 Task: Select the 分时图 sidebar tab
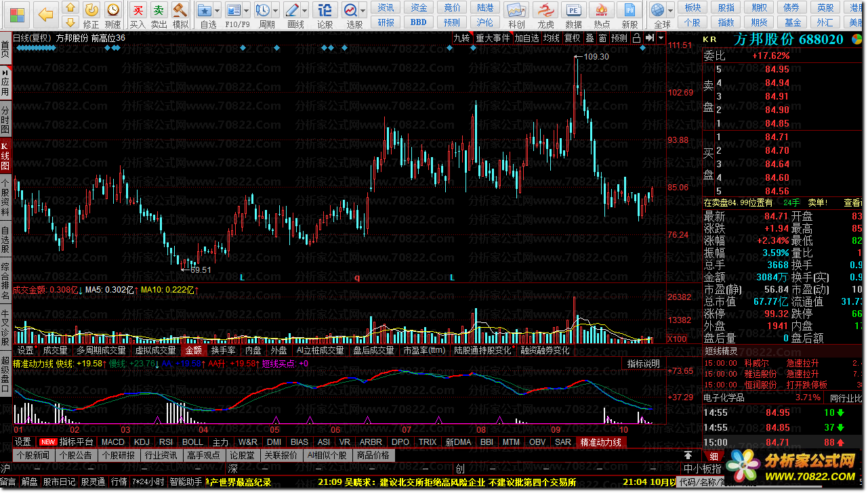click(5, 119)
